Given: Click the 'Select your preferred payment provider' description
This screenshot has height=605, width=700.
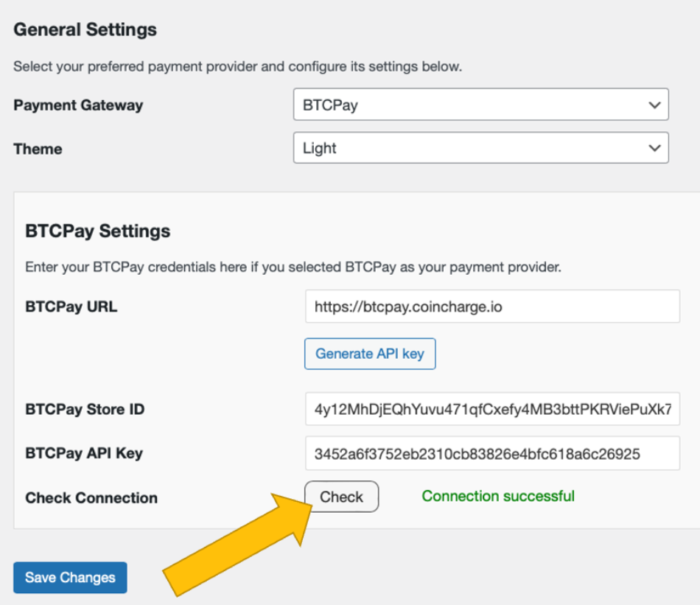Looking at the screenshot, I should click(x=237, y=67).
